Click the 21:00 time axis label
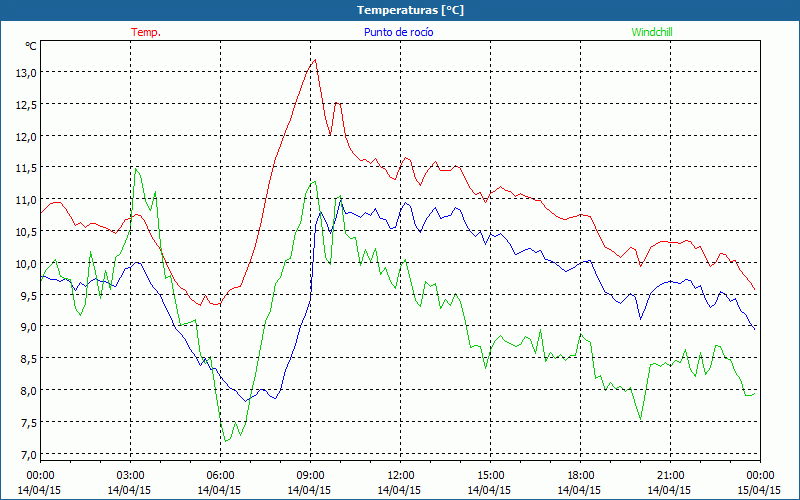The image size is (800, 500). click(x=670, y=476)
